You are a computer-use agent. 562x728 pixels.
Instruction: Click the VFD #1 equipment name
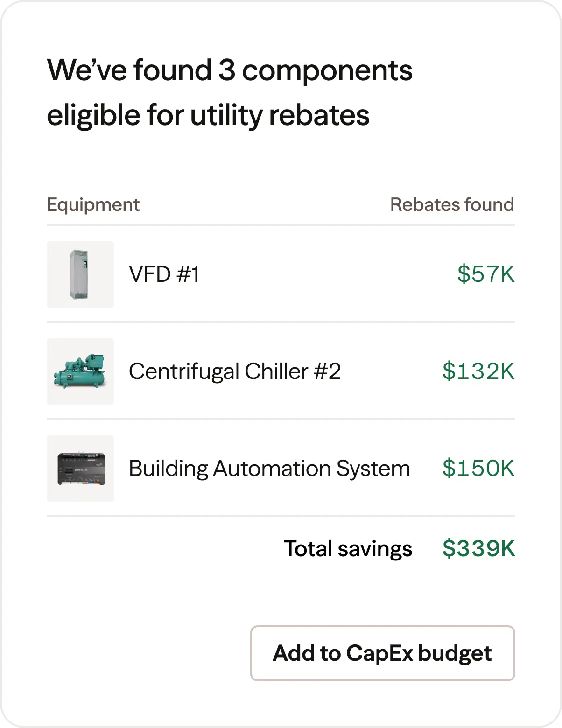164,274
